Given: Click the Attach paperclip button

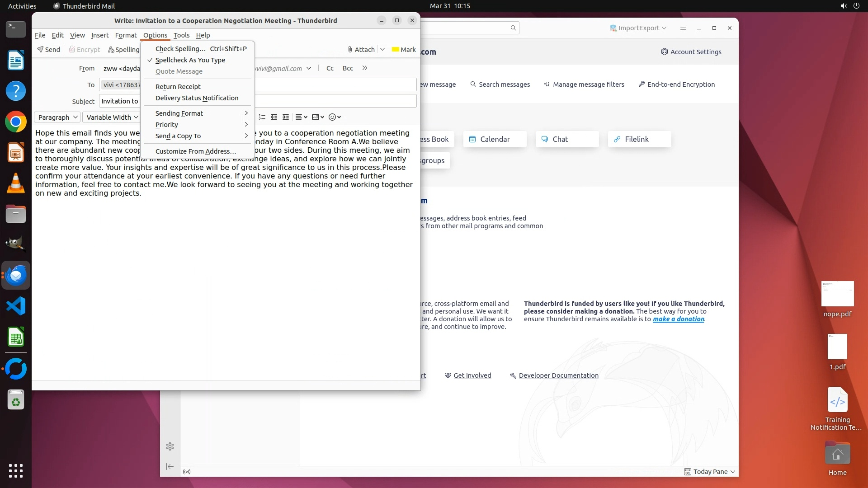Looking at the screenshot, I should [x=361, y=50].
